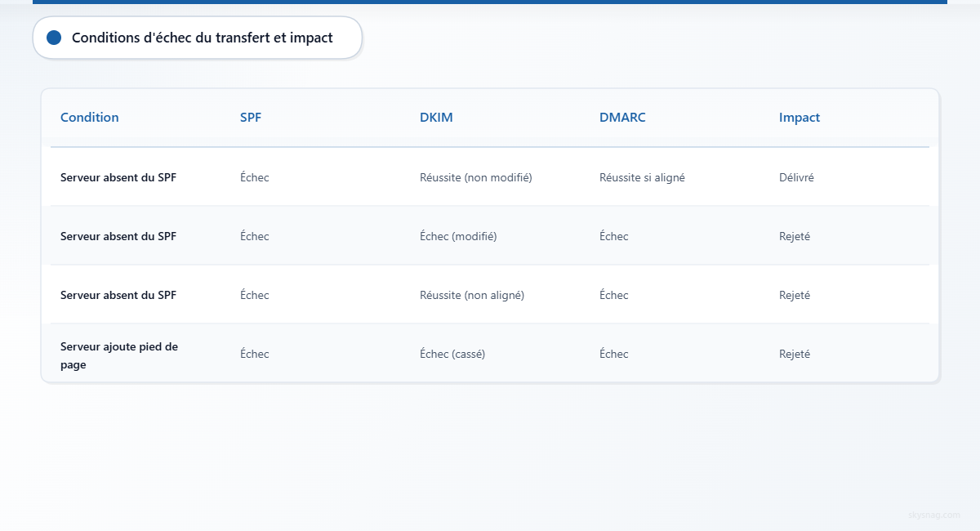
Task: Click the "Réussite (non modifié)" cell
Action: 476,177
